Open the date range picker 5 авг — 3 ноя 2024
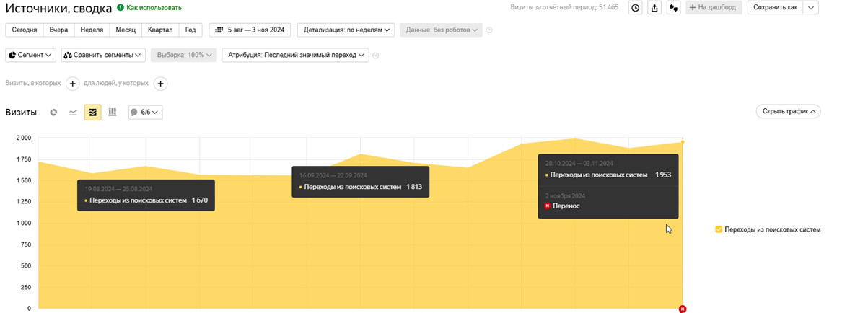Viewport: 868px width, 313px height. click(x=250, y=30)
